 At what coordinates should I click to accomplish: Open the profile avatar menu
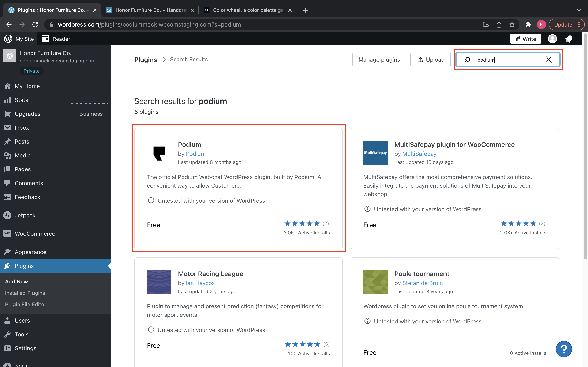(552, 39)
